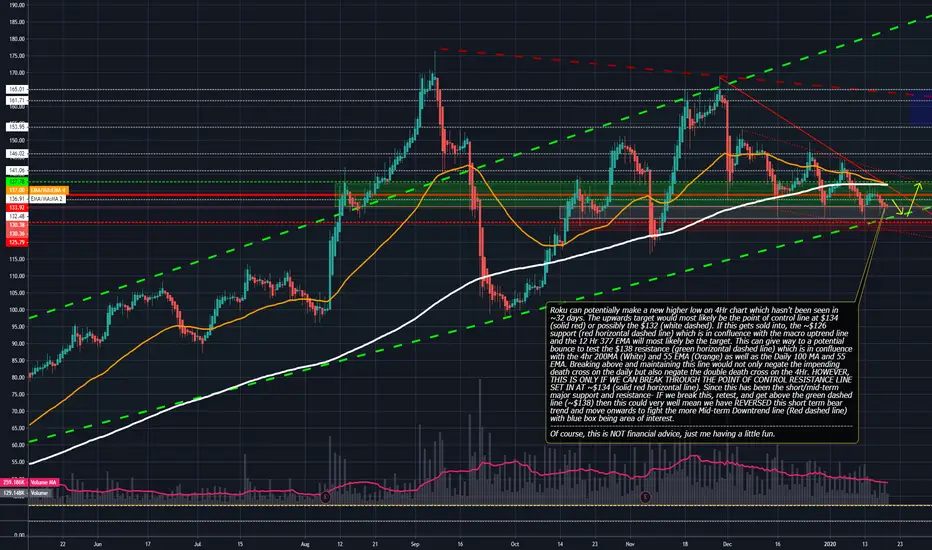Screen dimensions: 932x550
Task: Click the Aug date label on time axis
Action: point(306,543)
